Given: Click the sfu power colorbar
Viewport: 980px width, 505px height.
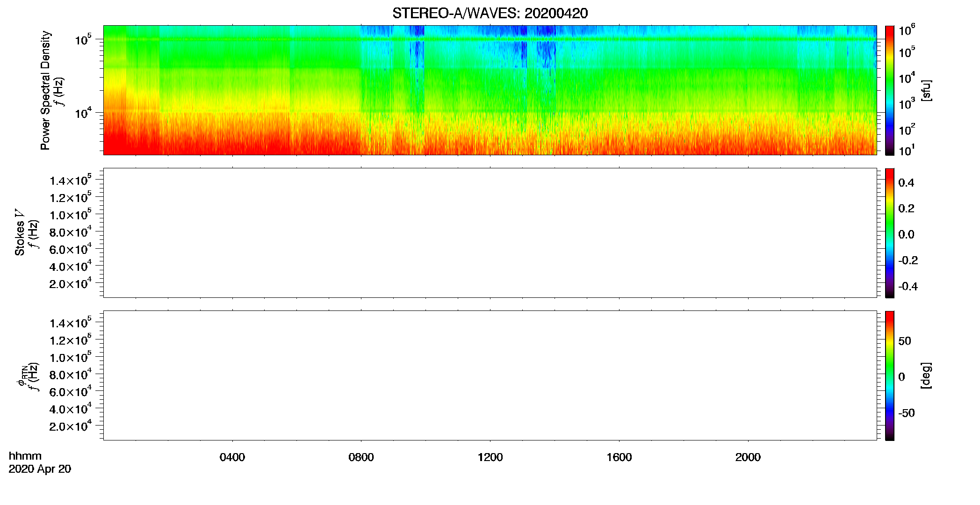Looking at the screenshot, I should click(890, 90).
